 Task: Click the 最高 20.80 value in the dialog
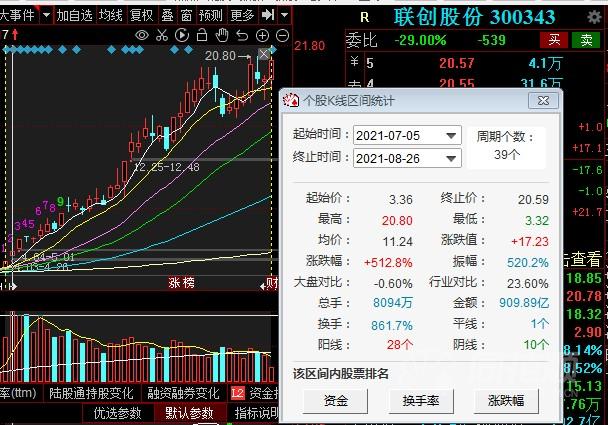point(397,221)
